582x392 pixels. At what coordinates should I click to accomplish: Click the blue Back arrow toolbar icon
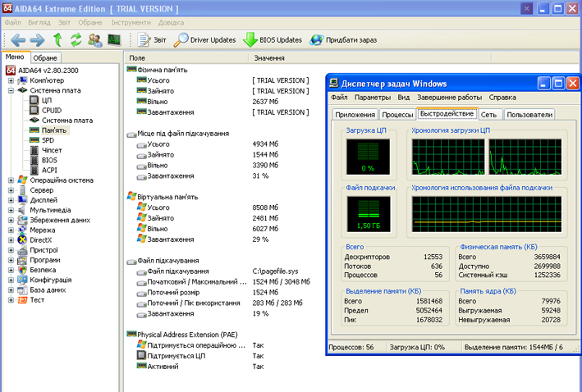click(17, 40)
